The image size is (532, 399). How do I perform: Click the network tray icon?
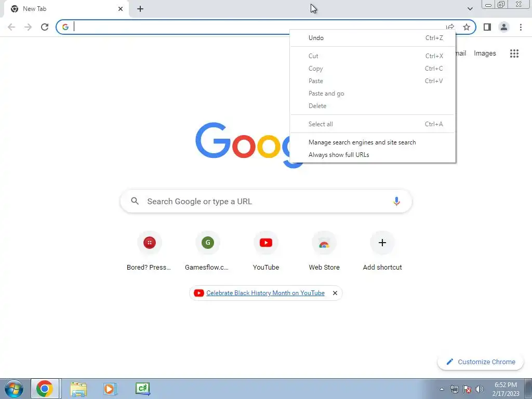point(454,389)
